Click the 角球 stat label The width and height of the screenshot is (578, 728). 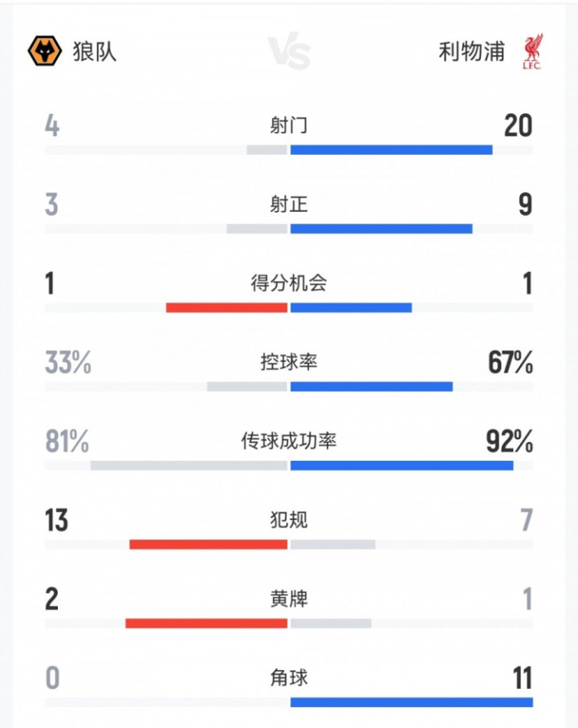(289, 677)
